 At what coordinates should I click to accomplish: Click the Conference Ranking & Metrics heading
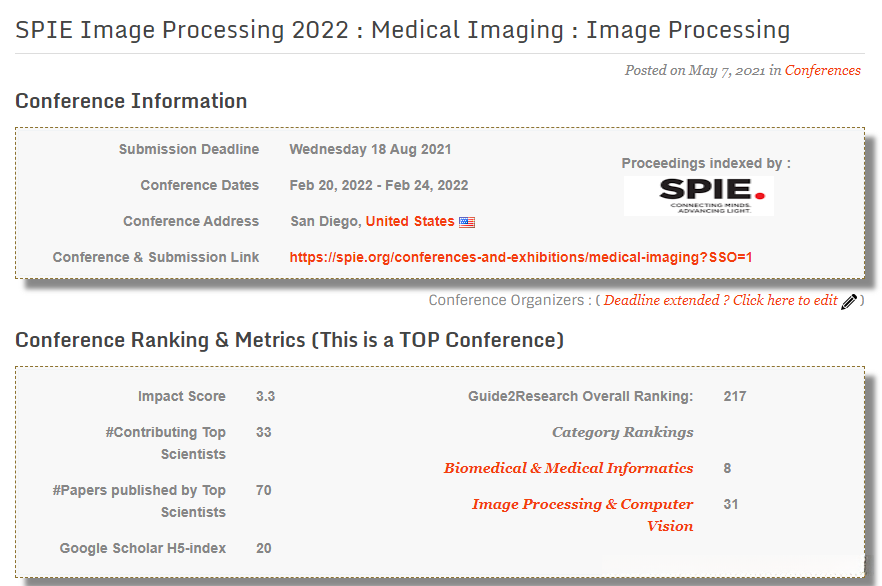tap(289, 340)
